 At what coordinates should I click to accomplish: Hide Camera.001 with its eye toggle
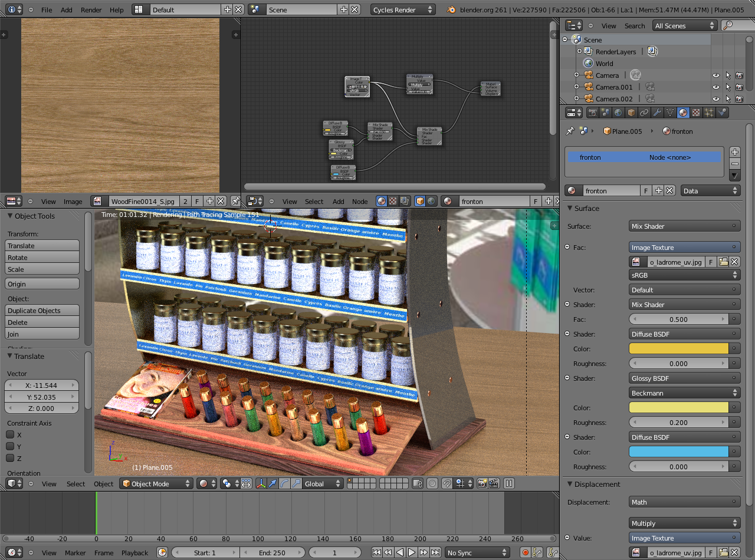click(x=715, y=87)
